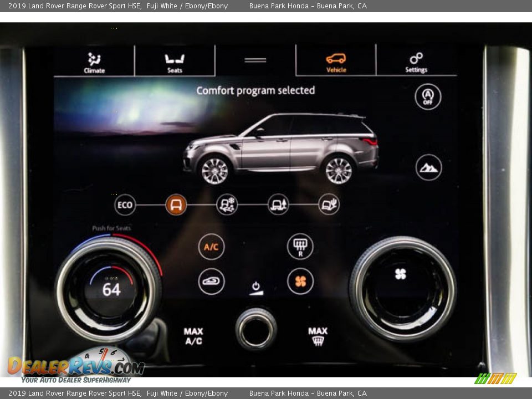The image size is (532, 399).
Task: Activate MAX front defrost
Action: 318,336
